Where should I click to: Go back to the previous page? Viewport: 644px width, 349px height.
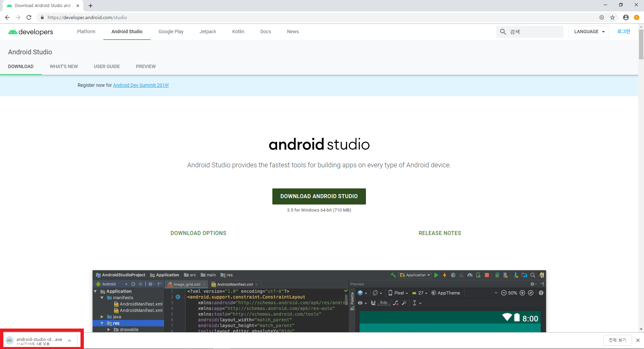(x=7, y=17)
